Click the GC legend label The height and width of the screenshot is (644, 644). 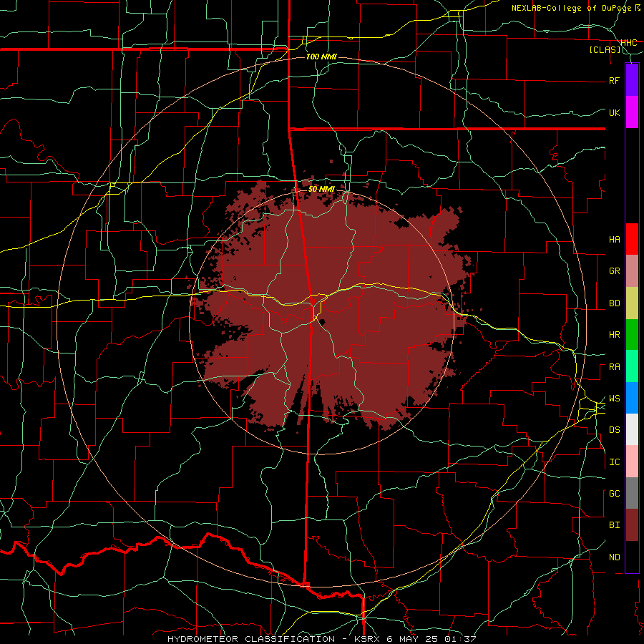[x=614, y=494]
